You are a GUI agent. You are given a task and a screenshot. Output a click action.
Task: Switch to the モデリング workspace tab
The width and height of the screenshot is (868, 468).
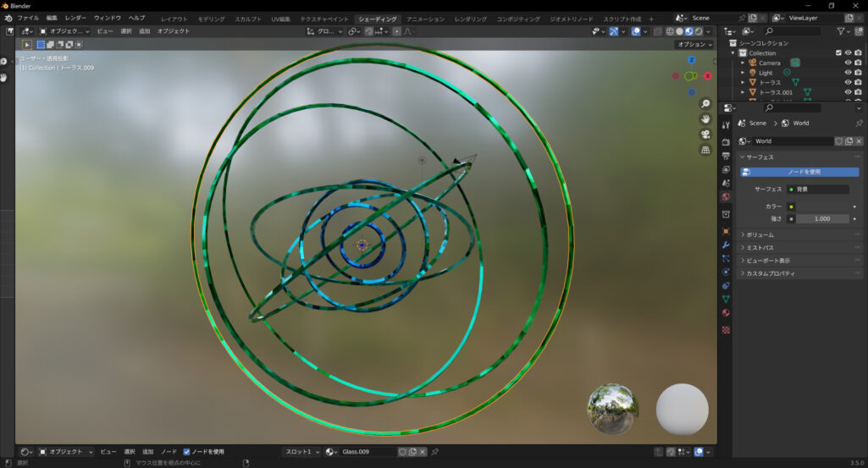click(x=212, y=19)
